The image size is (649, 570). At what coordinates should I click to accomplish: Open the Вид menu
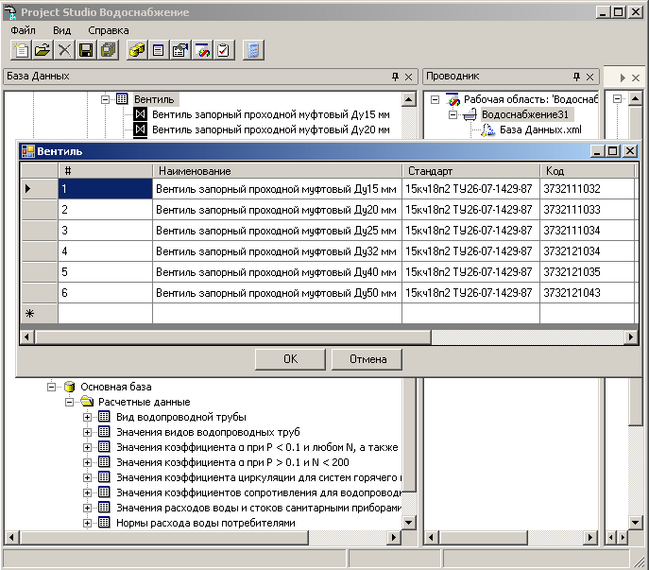(62, 31)
